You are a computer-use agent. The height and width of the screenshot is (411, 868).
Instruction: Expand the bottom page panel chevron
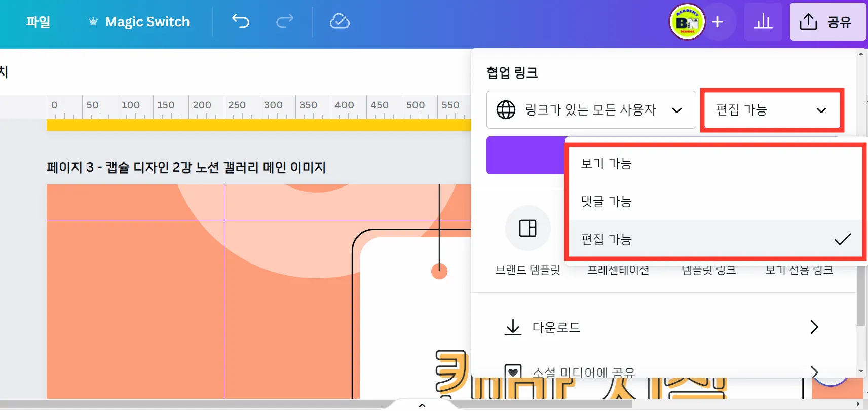pyautogui.click(x=422, y=405)
